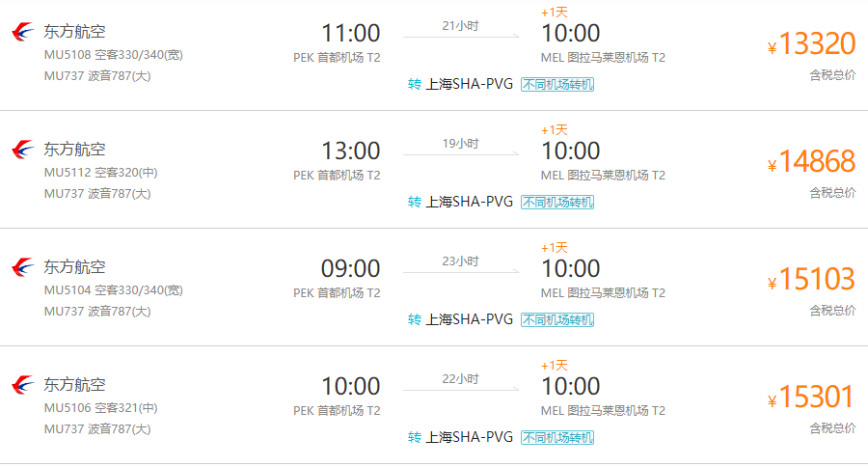Select the ¥13320 price
868x467 pixels.
[x=811, y=43]
